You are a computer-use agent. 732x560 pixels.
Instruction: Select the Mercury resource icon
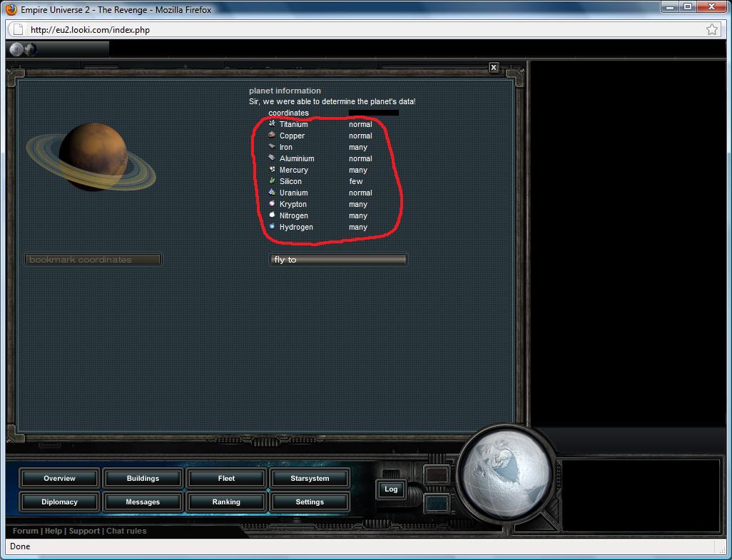(x=272, y=169)
